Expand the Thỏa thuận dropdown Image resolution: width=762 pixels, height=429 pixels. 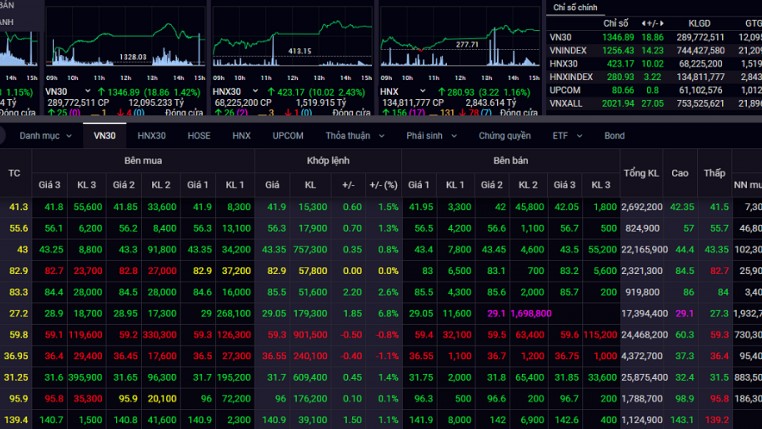pos(354,136)
